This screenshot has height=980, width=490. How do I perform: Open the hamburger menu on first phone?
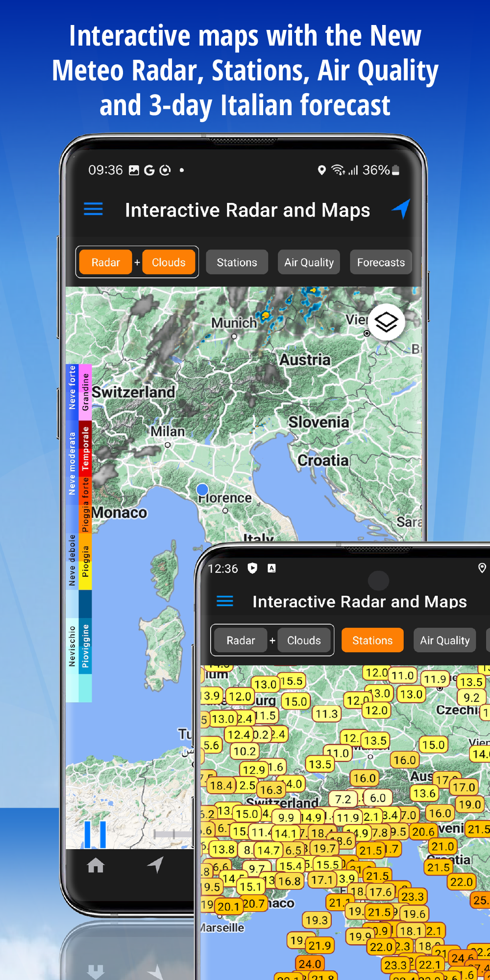[x=93, y=209]
